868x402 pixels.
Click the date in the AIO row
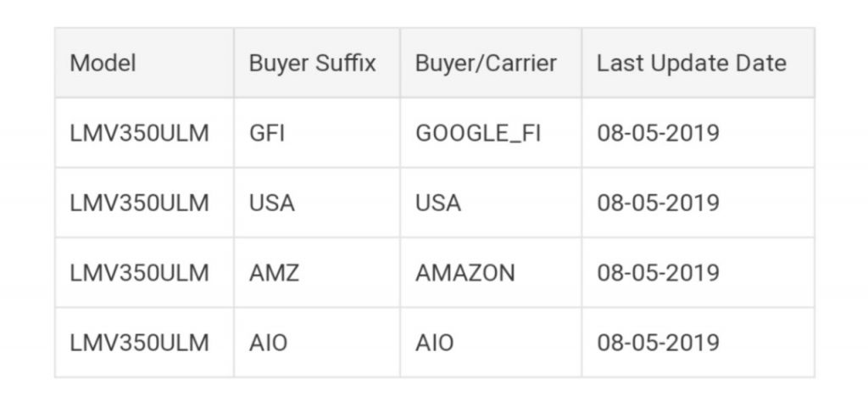click(x=658, y=343)
